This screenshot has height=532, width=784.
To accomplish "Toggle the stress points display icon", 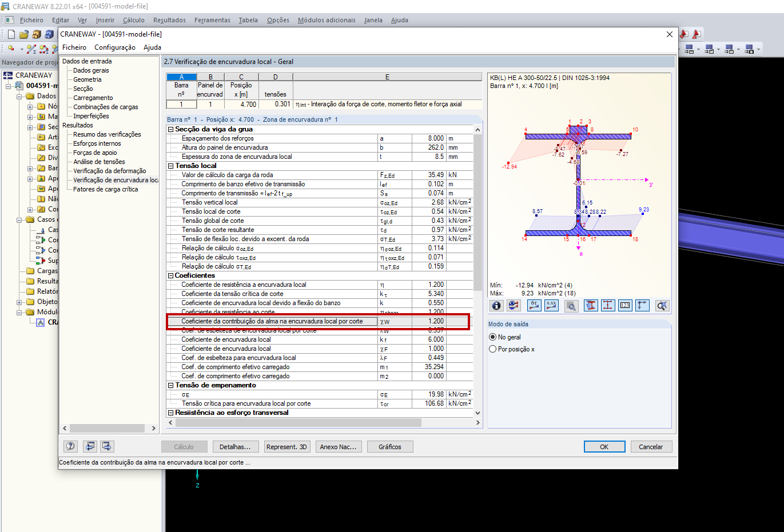I will pyautogui.click(x=608, y=306).
